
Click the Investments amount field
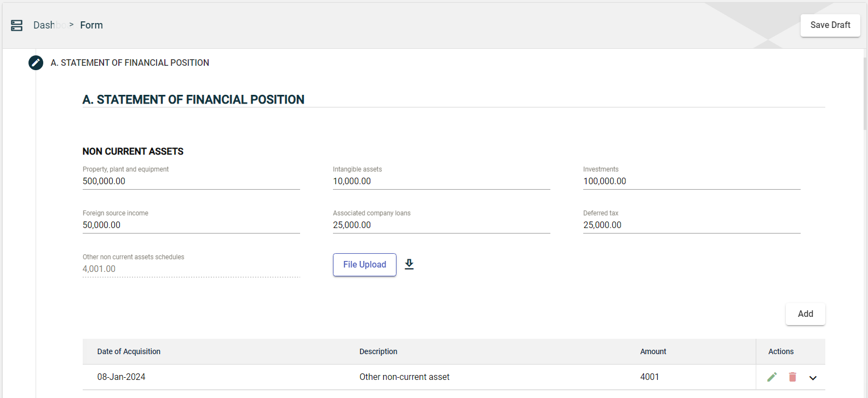(x=691, y=181)
